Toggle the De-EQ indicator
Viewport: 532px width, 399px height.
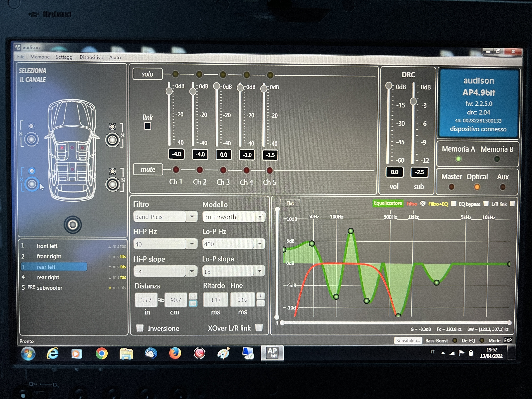tap(481, 340)
